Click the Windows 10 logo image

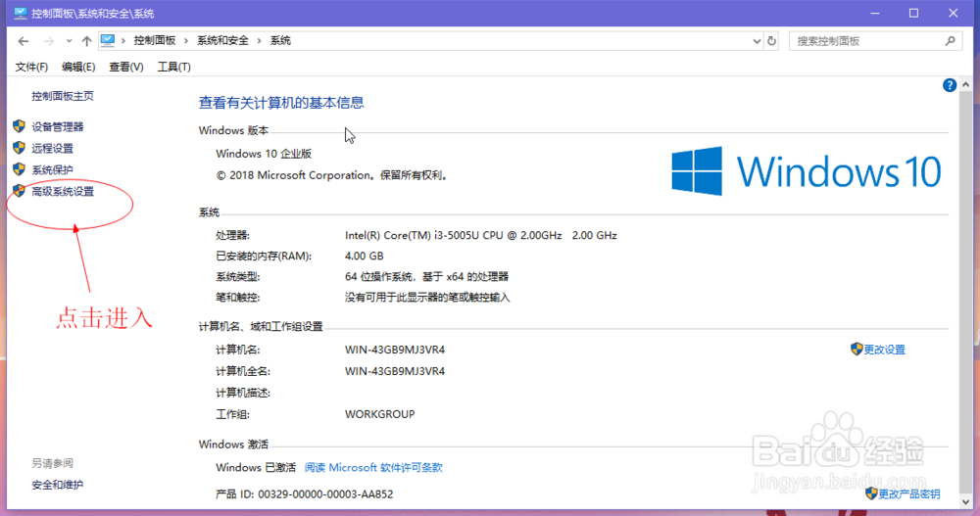pyautogui.click(x=807, y=171)
